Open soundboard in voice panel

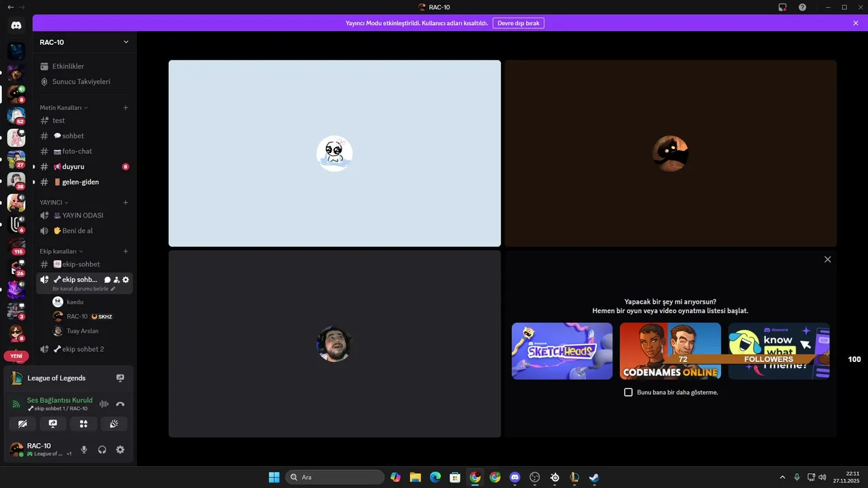(114, 424)
